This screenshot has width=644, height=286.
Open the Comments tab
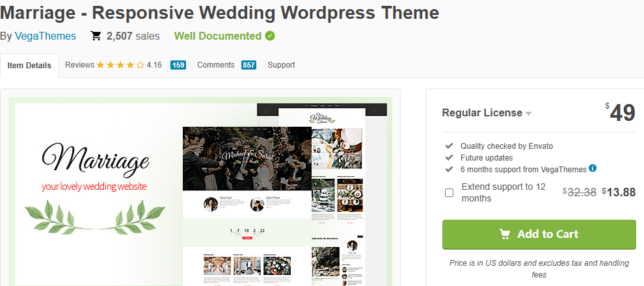pyautogui.click(x=215, y=65)
